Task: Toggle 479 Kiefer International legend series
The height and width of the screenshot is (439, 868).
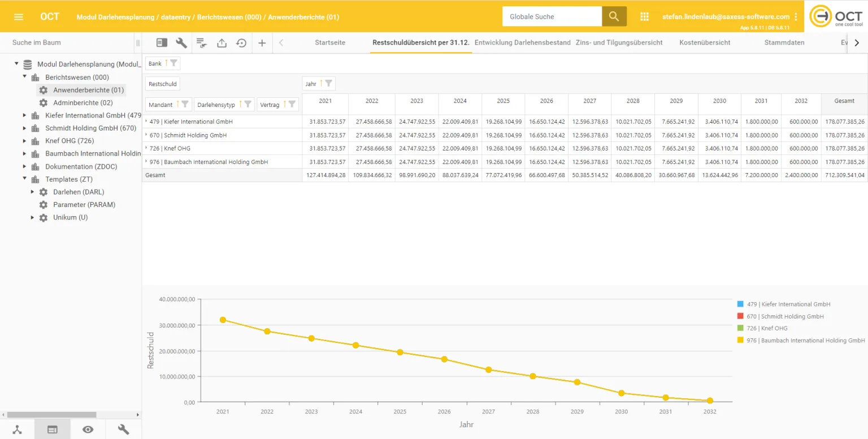Action: [788, 304]
